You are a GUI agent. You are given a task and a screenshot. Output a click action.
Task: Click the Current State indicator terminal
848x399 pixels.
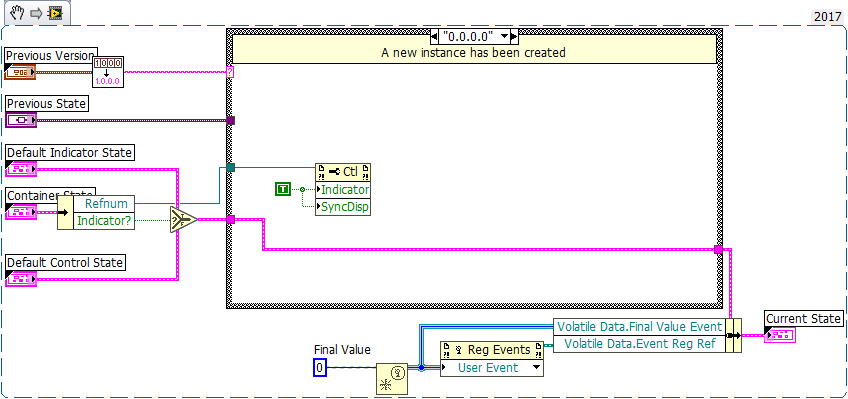(x=780, y=335)
